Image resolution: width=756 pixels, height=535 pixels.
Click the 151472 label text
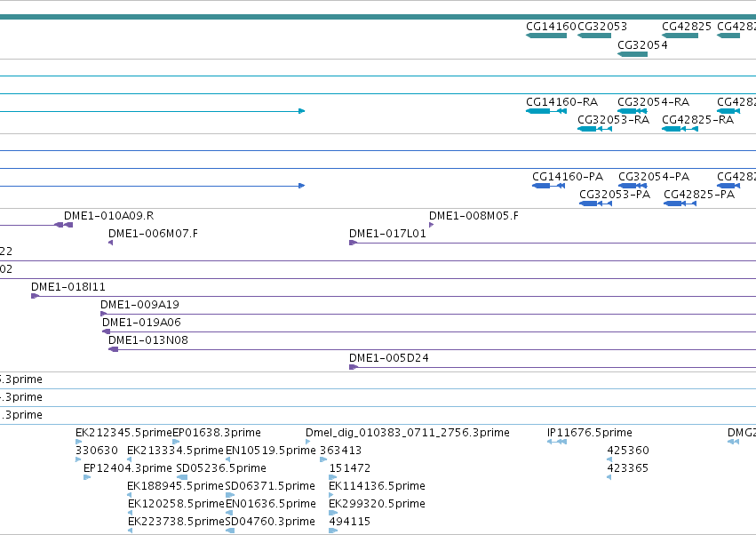point(349,468)
